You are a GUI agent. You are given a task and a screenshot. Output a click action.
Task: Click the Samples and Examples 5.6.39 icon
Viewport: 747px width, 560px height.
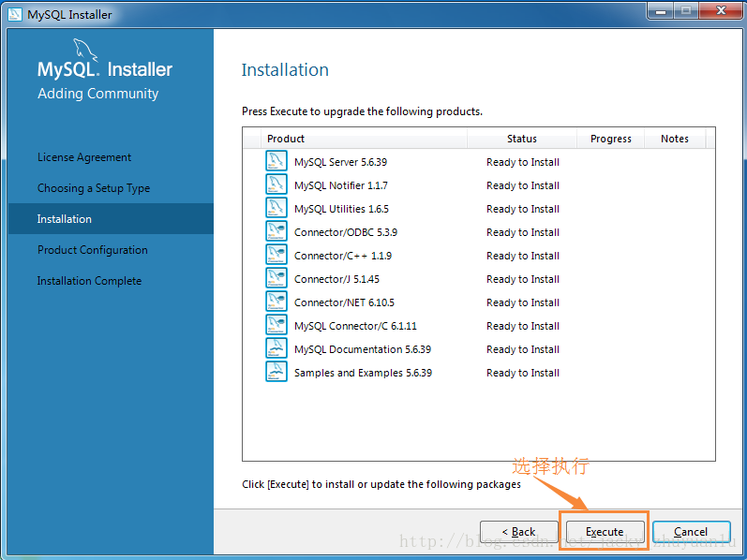pyautogui.click(x=276, y=371)
